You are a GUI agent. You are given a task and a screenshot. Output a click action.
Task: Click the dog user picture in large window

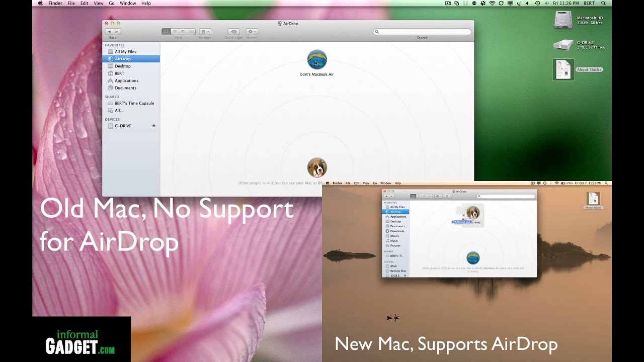(x=317, y=167)
